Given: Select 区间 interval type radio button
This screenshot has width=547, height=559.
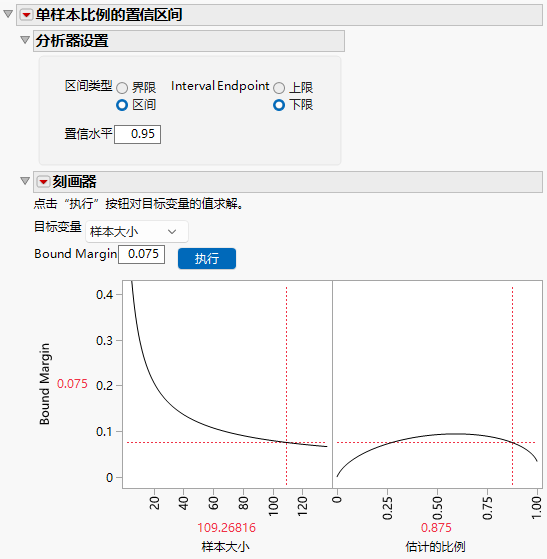Looking at the screenshot, I should pos(122,105).
